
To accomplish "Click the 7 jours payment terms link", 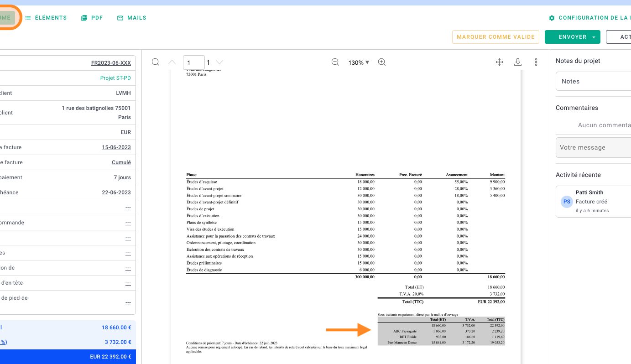I will pyautogui.click(x=122, y=177).
